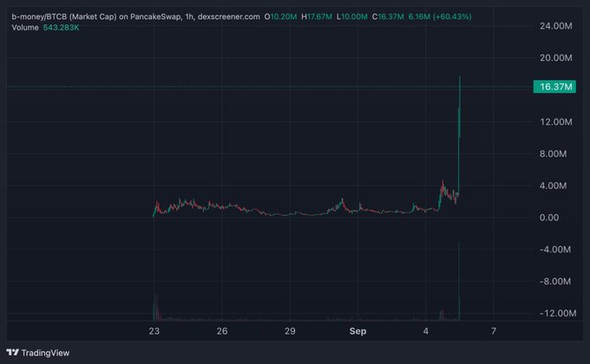Viewport: 590px width, 364px height.
Task: Click the 26 date label on time axis
Action: 222,331
